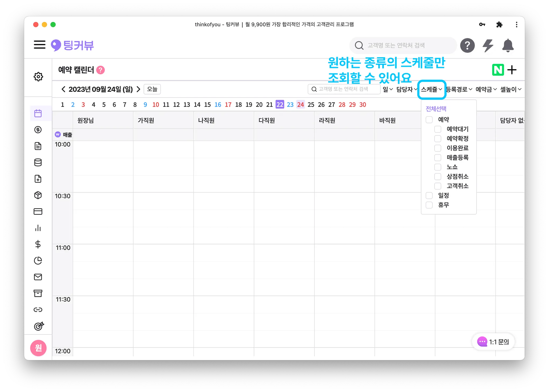This screenshot has width=549, height=392.
Task: Expand the 담당자 dropdown
Action: pyautogui.click(x=406, y=89)
